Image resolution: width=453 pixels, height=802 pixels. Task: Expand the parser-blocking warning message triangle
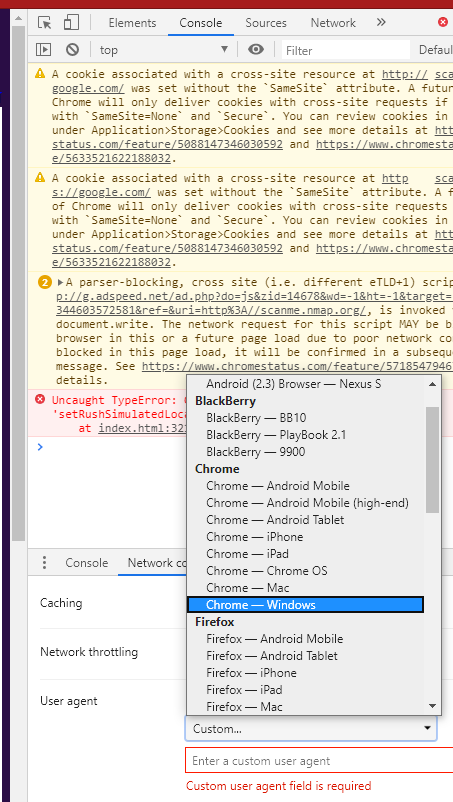(61, 282)
